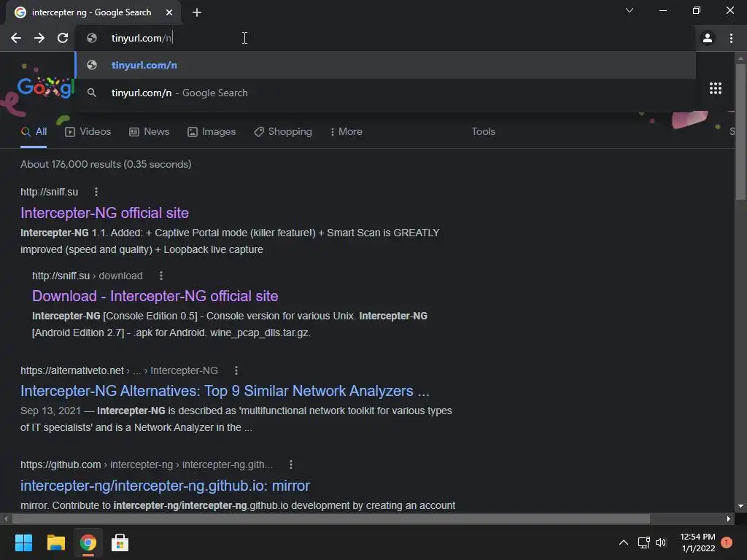Switch to the Images results tab
This screenshot has width=747, height=560.
212,132
